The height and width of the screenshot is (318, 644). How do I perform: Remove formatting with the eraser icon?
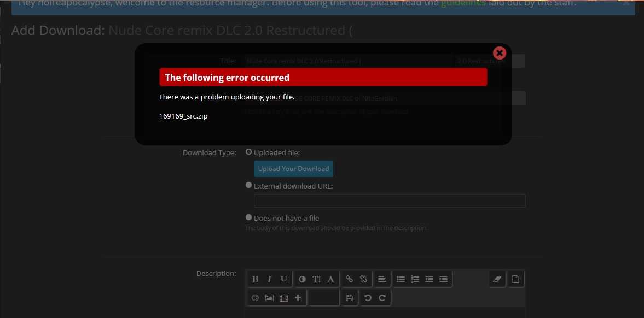pyautogui.click(x=497, y=279)
